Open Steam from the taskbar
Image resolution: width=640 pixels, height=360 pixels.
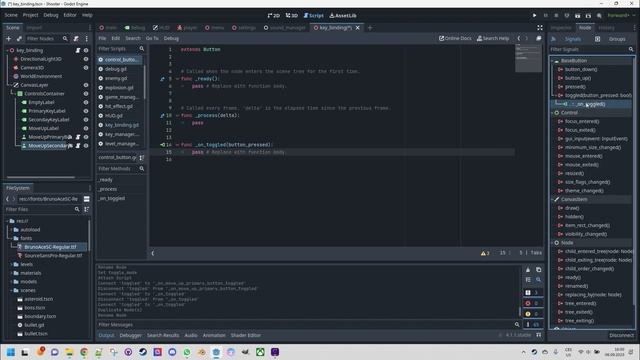(x=143, y=352)
